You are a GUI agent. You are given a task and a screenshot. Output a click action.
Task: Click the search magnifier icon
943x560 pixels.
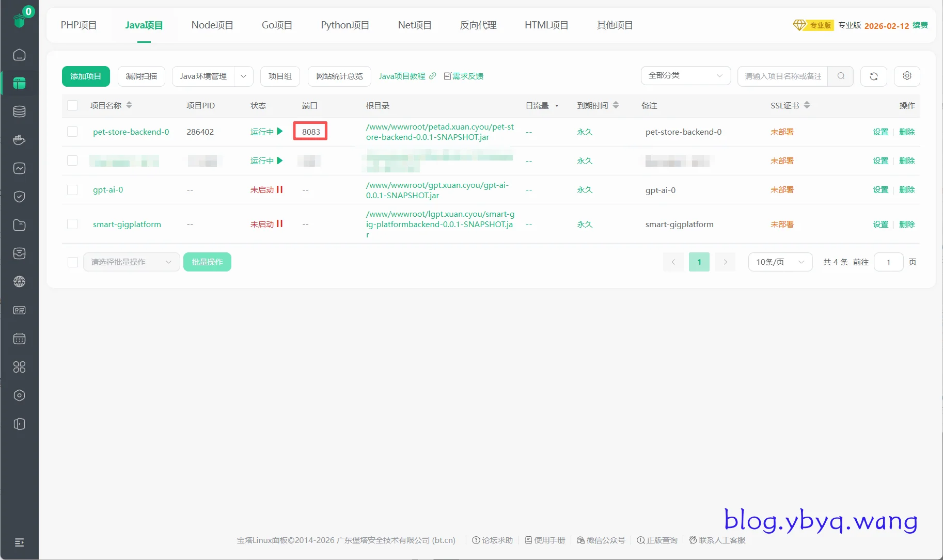[841, 76]
